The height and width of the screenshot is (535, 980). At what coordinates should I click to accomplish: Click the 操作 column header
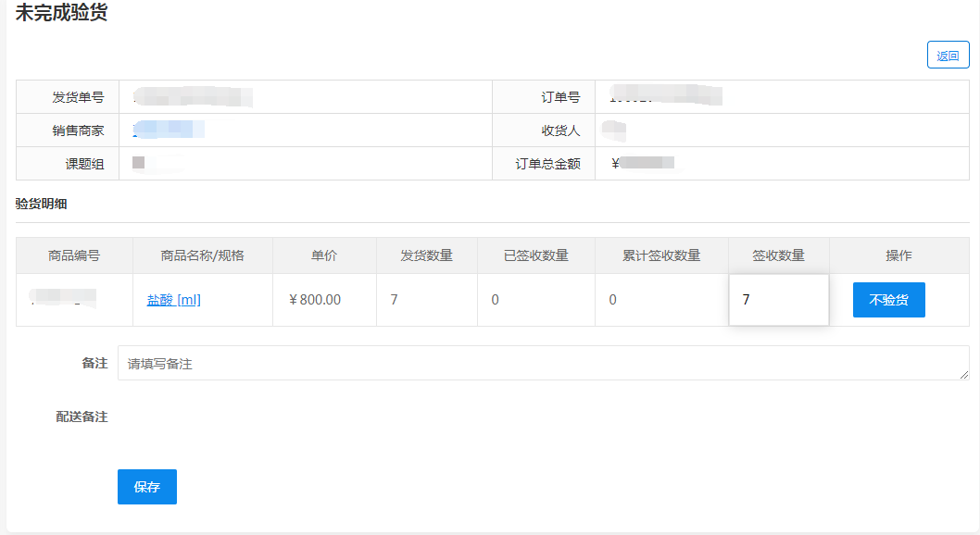tap(898, 255)
